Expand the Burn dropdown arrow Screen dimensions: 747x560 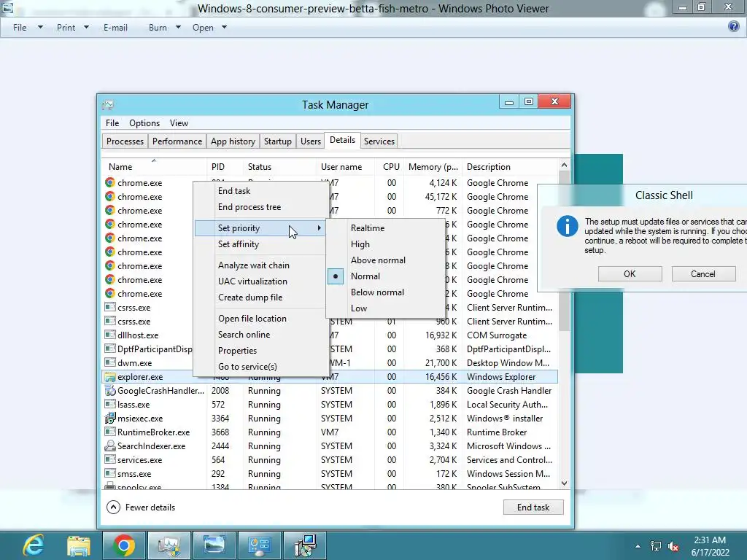coord(178,27)
